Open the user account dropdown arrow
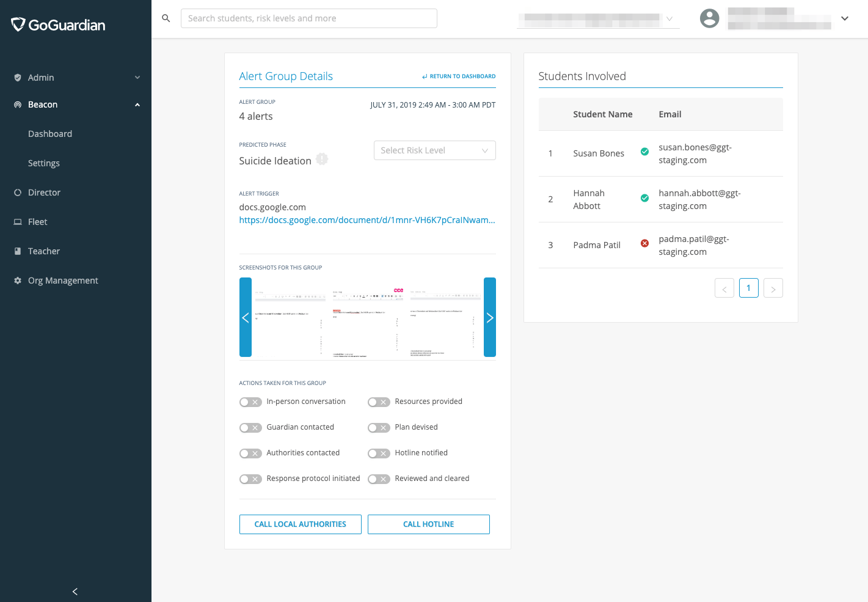 coord(845,18)
